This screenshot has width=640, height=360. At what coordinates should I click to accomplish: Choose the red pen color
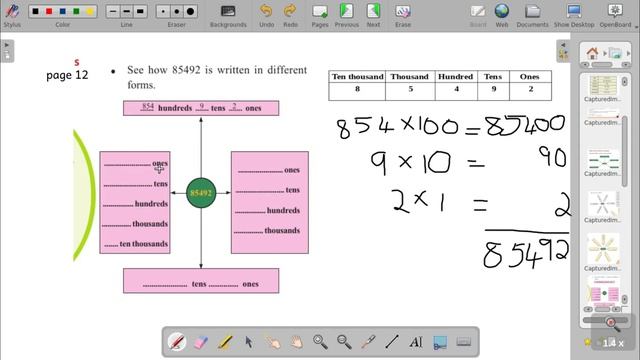(49, 11)
